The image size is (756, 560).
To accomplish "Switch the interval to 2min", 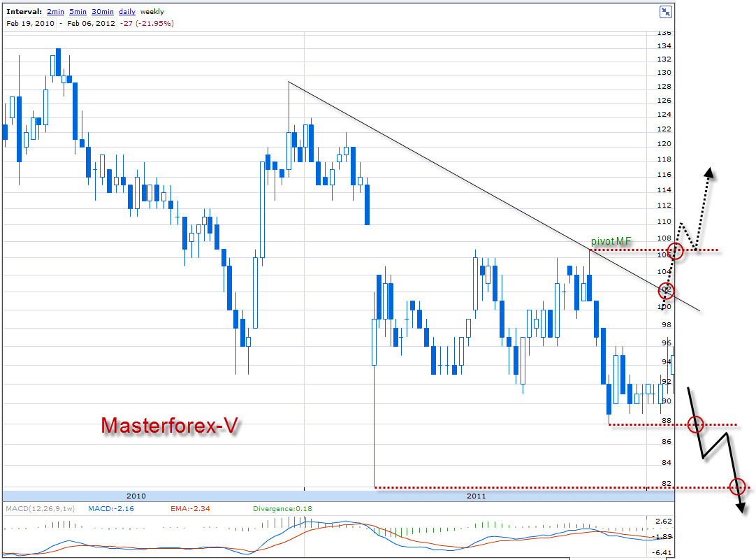I will click(55, 12).
